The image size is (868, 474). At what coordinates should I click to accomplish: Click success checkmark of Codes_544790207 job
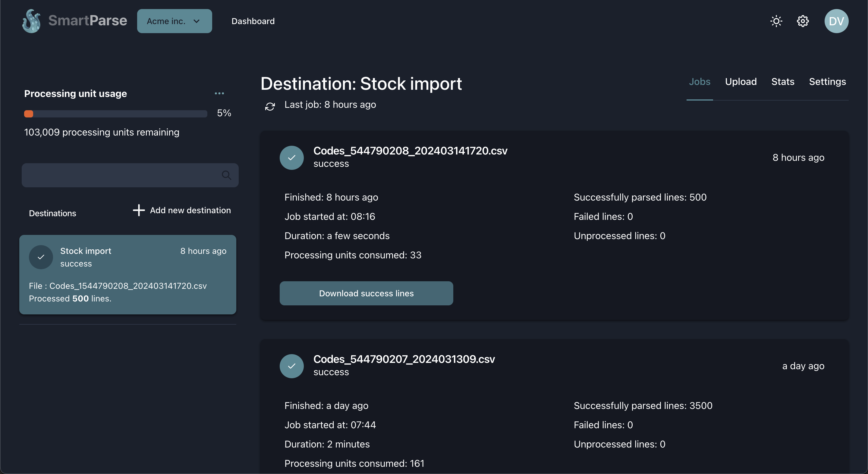coord(291,366)
